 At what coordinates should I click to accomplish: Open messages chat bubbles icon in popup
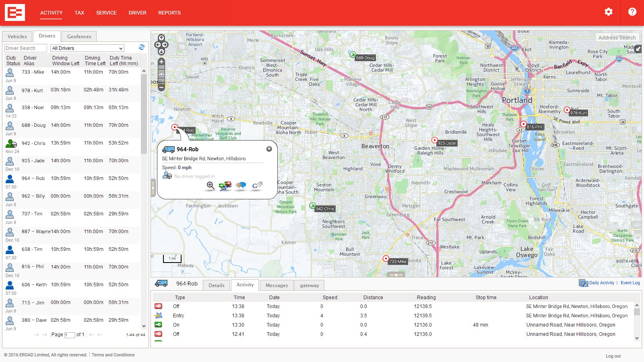[x=241, y=186]
